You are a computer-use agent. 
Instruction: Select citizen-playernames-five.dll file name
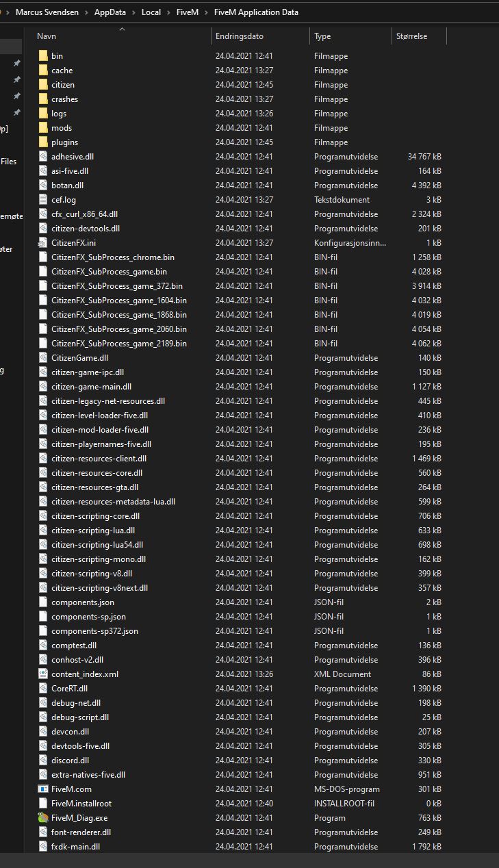tap(101, 444)
